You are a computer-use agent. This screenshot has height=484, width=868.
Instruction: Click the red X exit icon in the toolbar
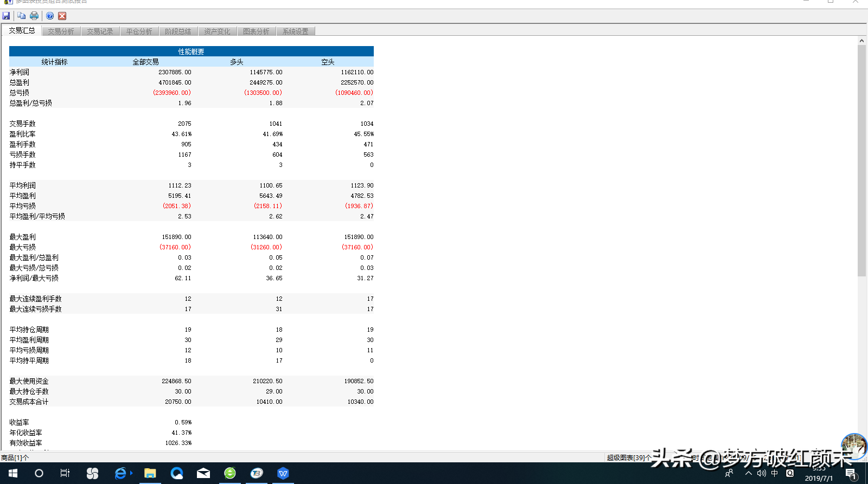[x=62, y=16]
